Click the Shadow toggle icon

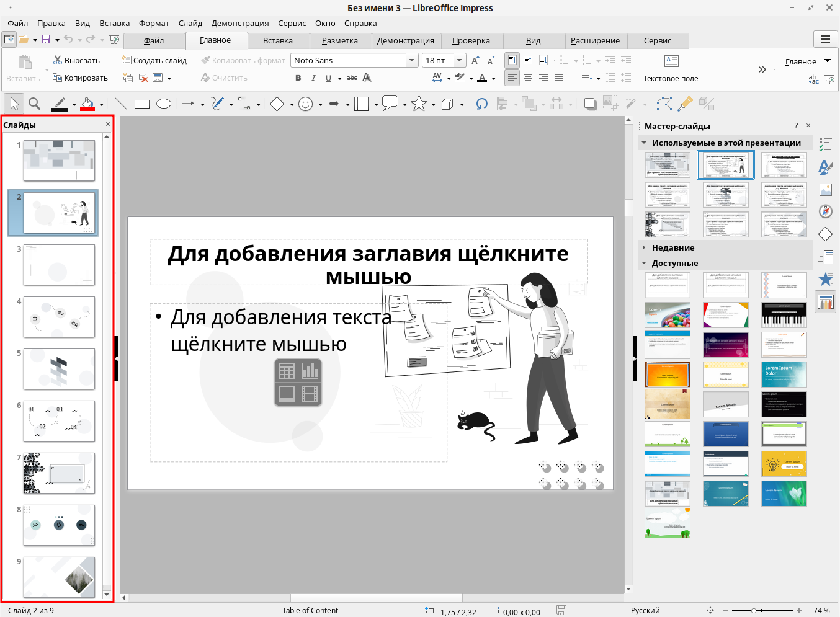590,104
